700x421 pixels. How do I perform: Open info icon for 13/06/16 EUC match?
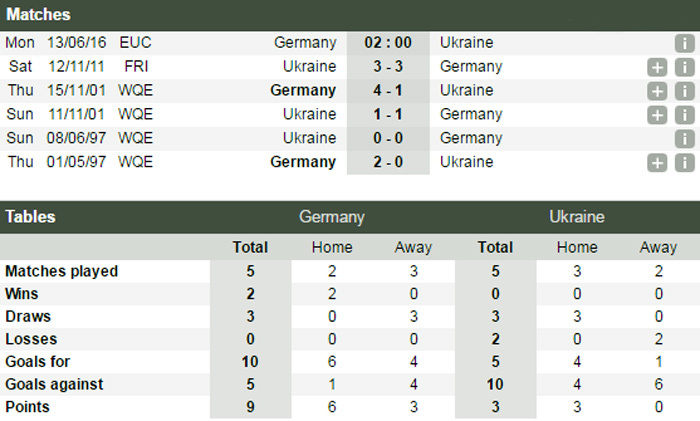684,43
